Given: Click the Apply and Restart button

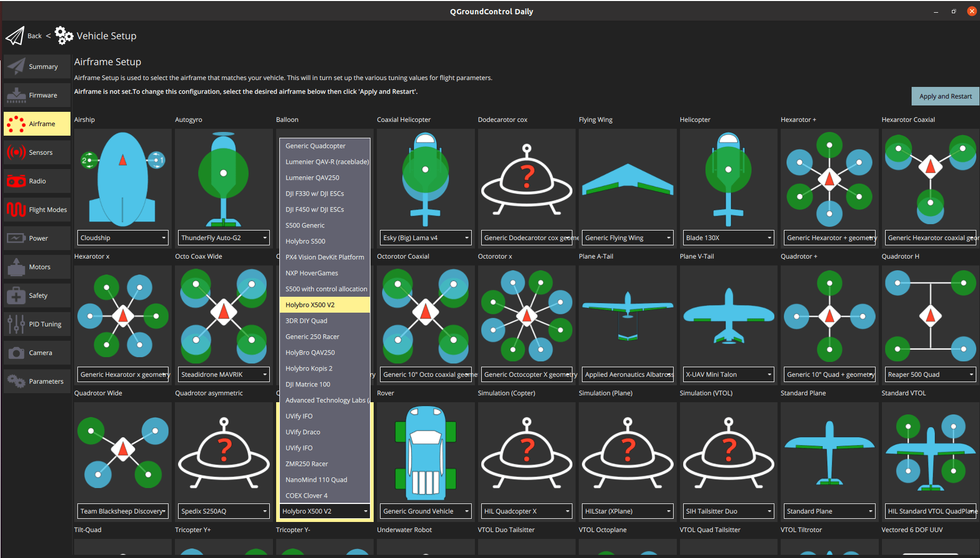Looking at the screenshot, I should [x=945, y=96].
